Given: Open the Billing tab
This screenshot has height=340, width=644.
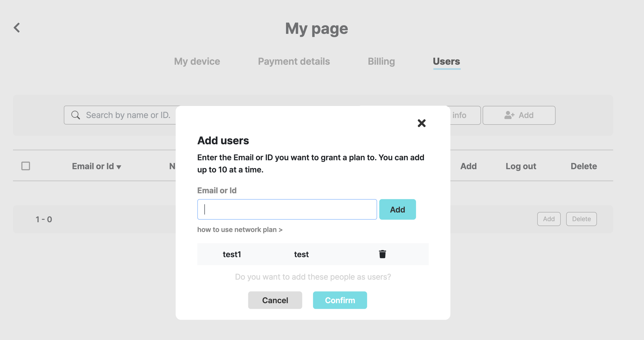Looking at the screenshot, I should (381, 61).
